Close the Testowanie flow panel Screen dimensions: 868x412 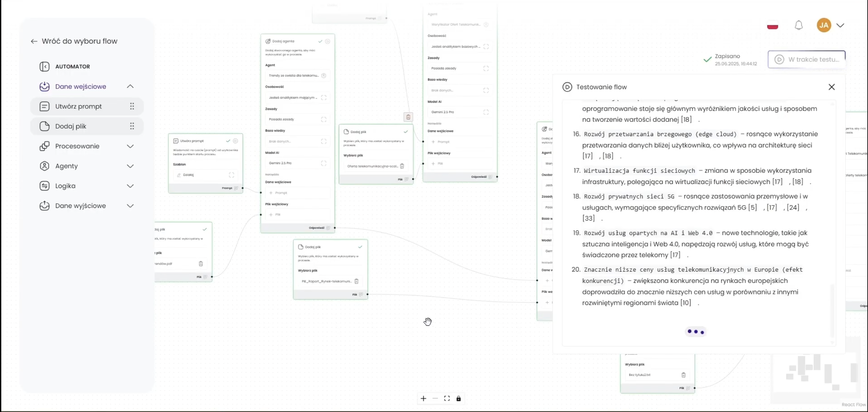point(831,87)
